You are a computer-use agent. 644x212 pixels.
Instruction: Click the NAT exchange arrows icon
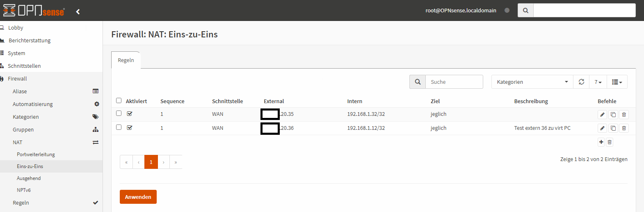pos(96,142)
